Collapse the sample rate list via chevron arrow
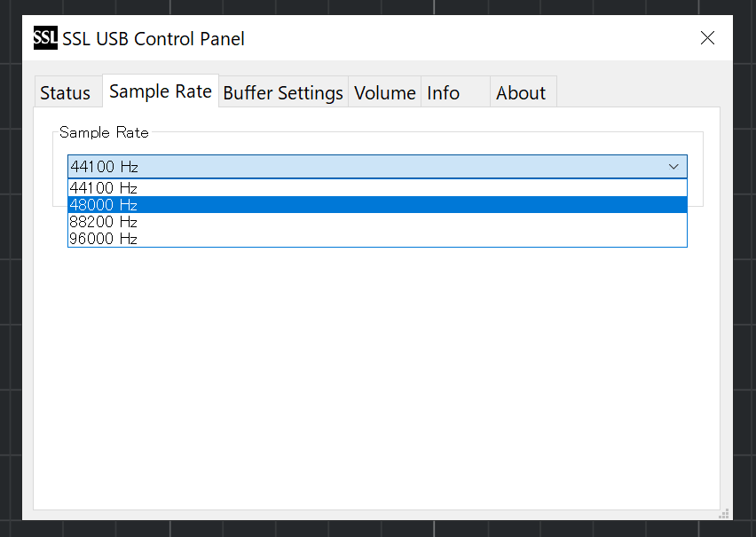Viewport: 756px width, 537px height. 673,167
